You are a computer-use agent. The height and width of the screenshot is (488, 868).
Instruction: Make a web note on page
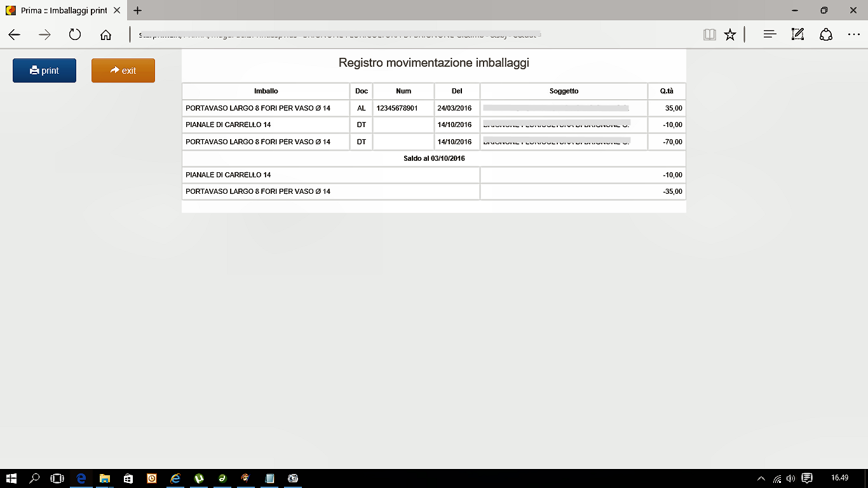coord(797,35)
